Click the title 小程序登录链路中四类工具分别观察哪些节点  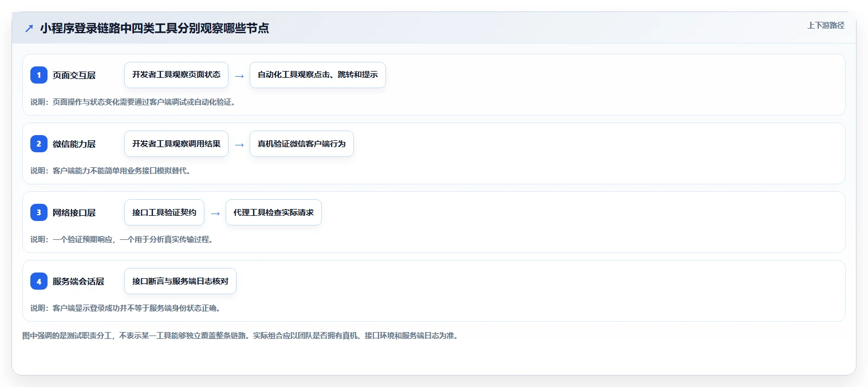[155, 29]
